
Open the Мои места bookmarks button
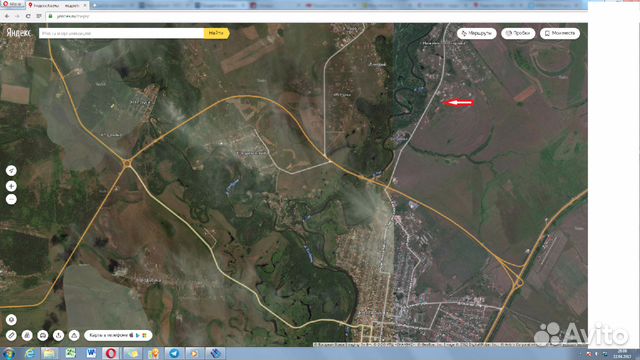pyautogui.click(x=560, y=33)
